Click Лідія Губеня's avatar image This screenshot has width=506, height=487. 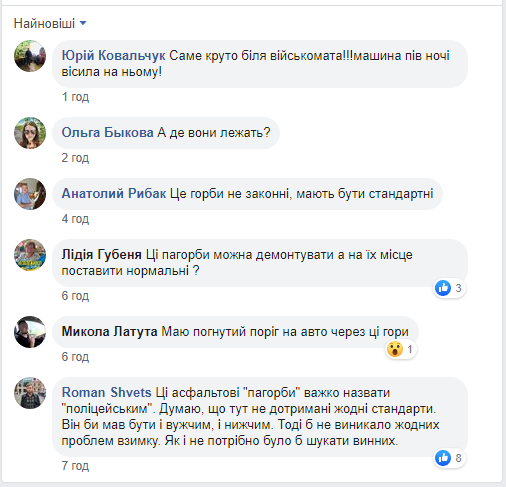click(x=30, y=255)
